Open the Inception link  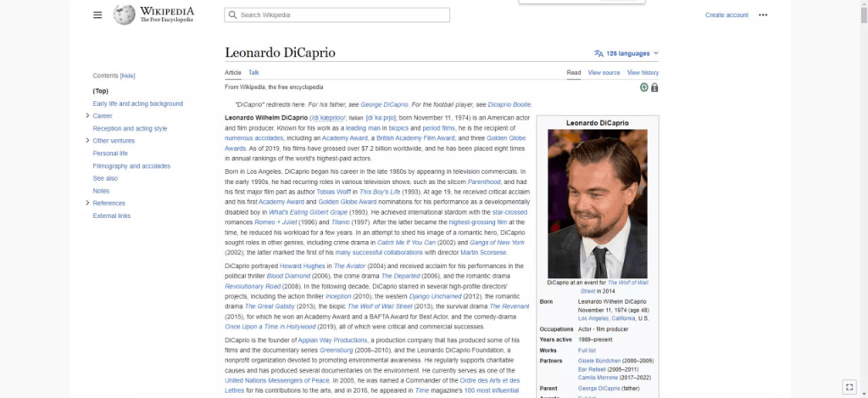338,296
